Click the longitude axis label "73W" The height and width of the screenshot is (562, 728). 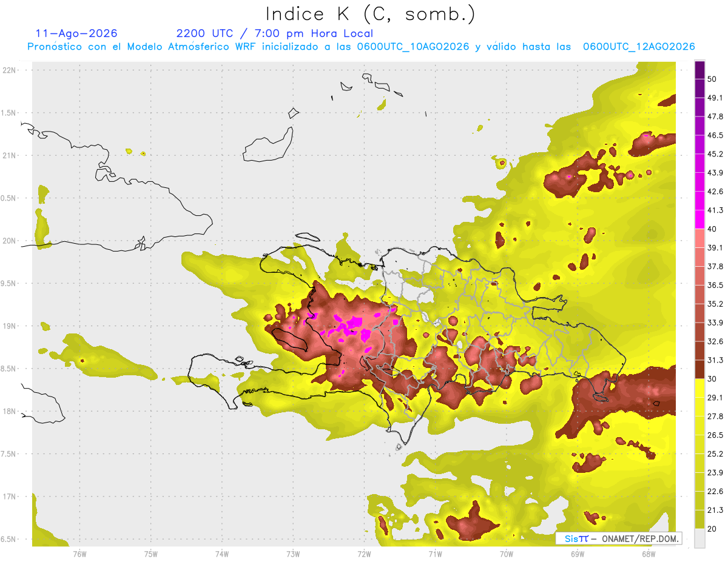click(293, 554)
